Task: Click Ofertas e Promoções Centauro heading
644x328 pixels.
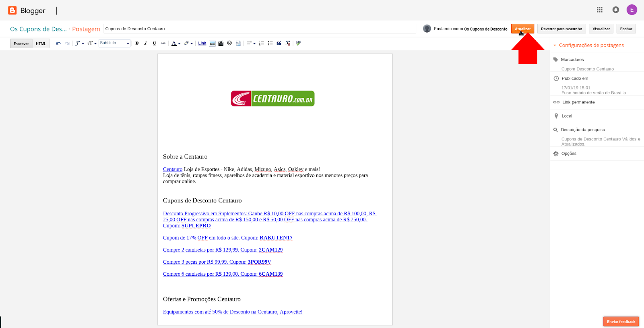Action: click(202, 299)
